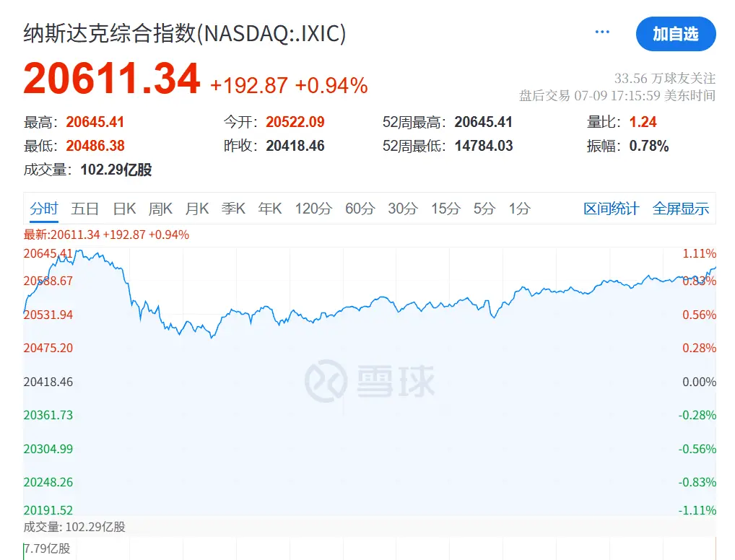
Task: Click the current price 20611.34
Action: click(112, 79)
